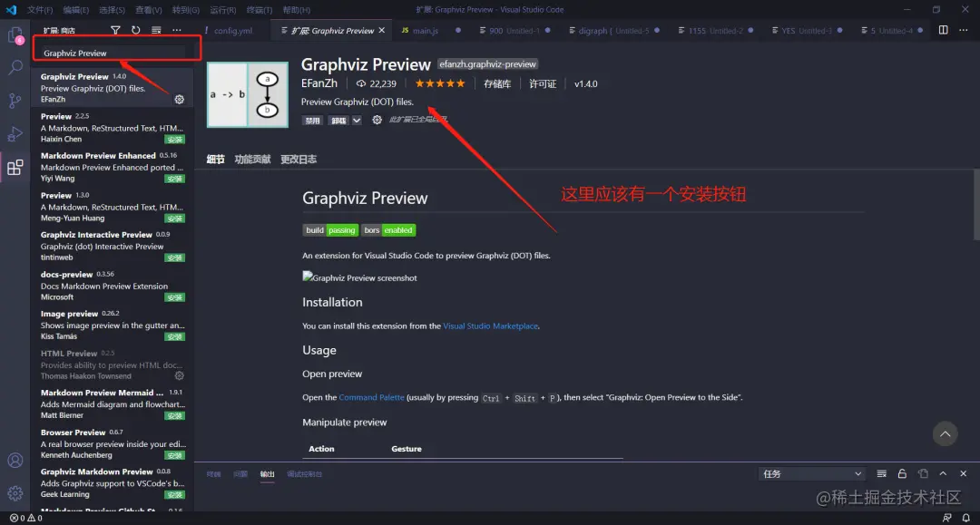
Task: Split the editor to the right
Action: (943, 30)
